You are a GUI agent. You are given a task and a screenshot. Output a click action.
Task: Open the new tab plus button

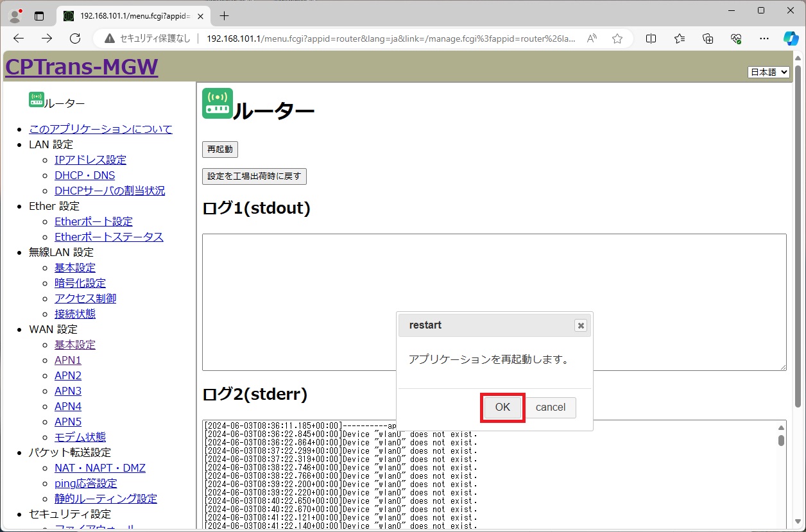[224, 15]
